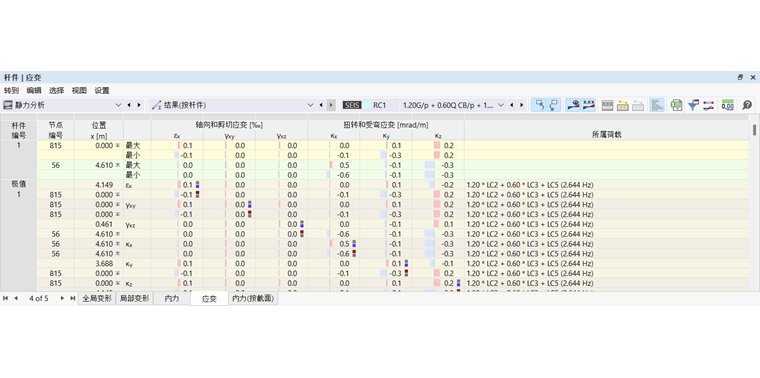The image size is (760, 378).
Task: Go to previous tab arrow
Action: (16, 298)
